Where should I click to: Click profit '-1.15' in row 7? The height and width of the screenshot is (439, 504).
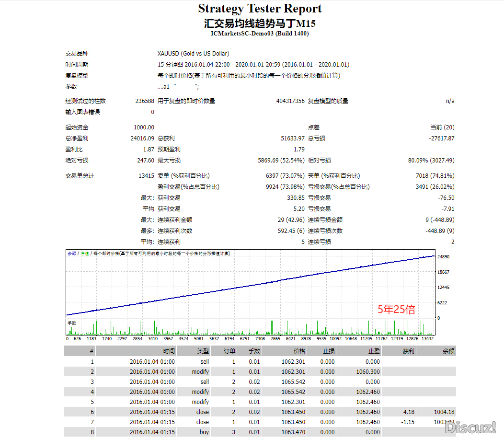pos(408,422)
